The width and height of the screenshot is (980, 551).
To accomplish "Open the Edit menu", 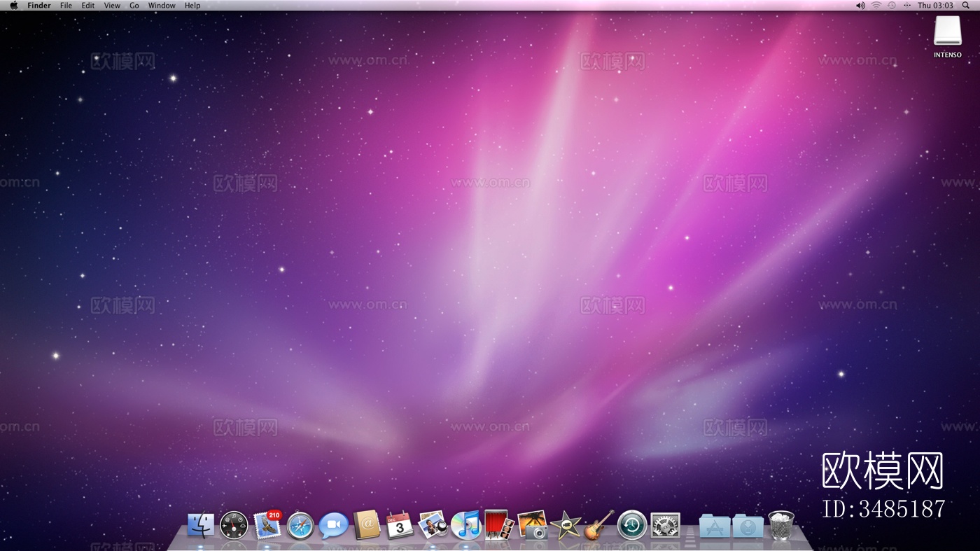I will point(87,6).
